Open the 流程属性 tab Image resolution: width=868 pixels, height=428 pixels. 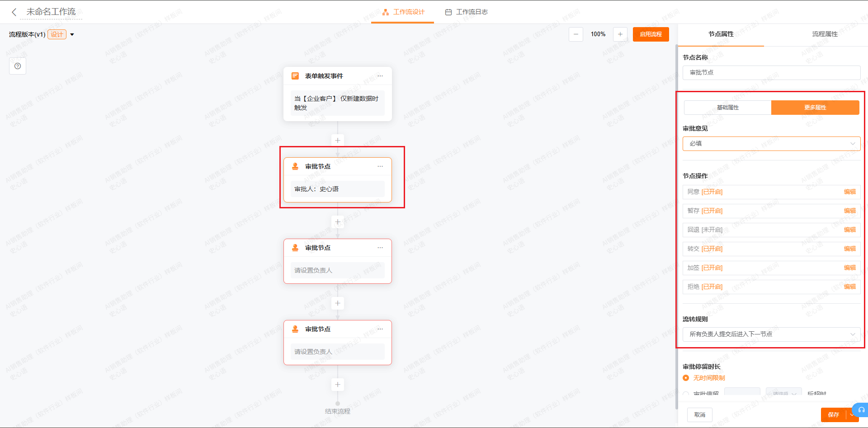pos(825,34)
